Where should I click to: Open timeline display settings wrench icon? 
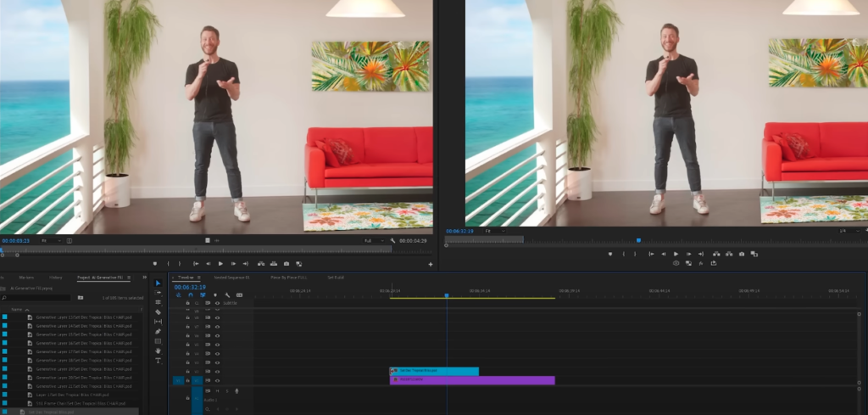pyautogui.click(x=227, y=294)
